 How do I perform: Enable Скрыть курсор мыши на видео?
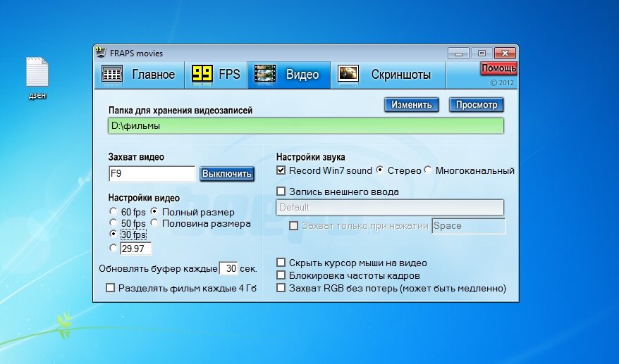pos(281,262)
